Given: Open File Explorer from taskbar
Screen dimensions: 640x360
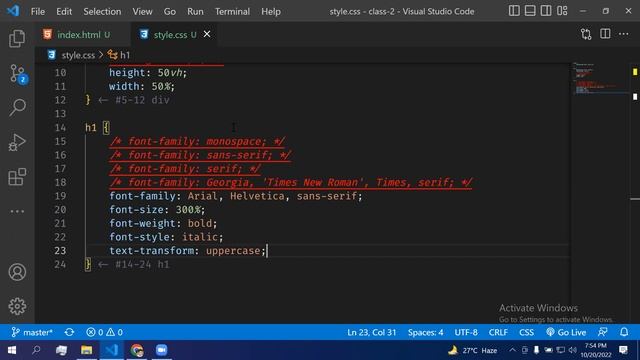Looking at the screenshot, I should click(87, 350).
